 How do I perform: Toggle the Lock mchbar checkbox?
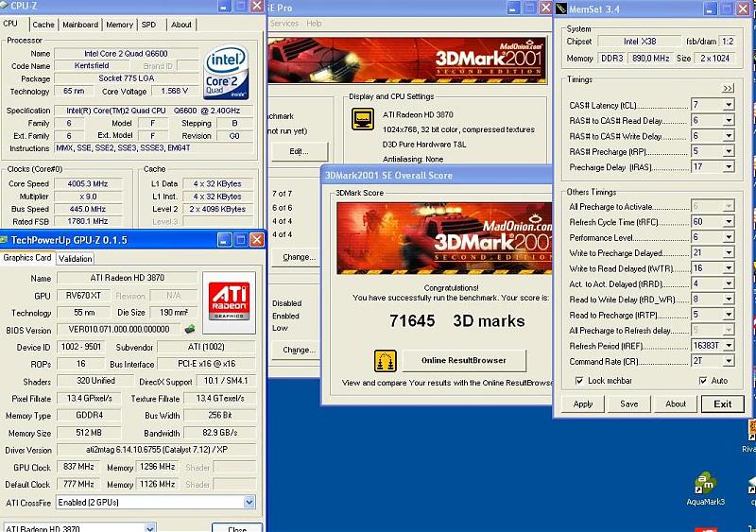pos(579,381)
